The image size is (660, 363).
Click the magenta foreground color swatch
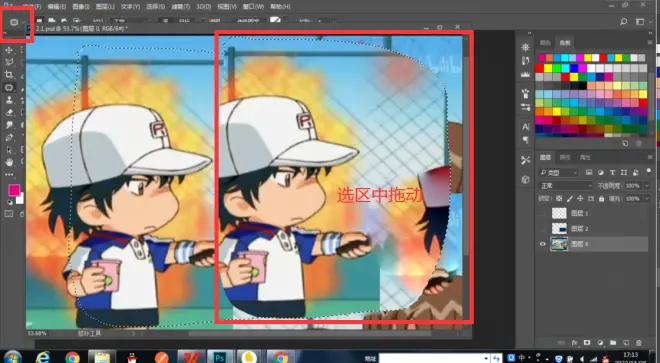point(14,190)
